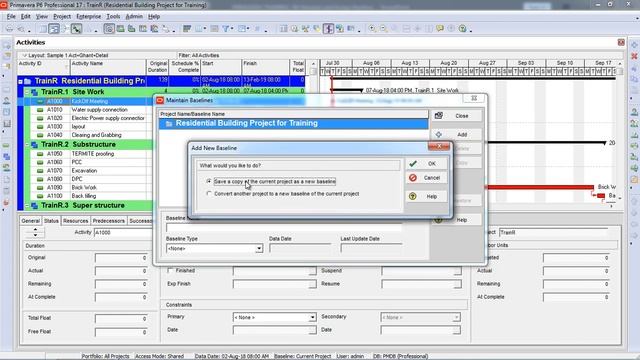The height and width of the screenshot is (360, 640).
Task: Select Convert another project to baseline radio
Action: (209, 193)
